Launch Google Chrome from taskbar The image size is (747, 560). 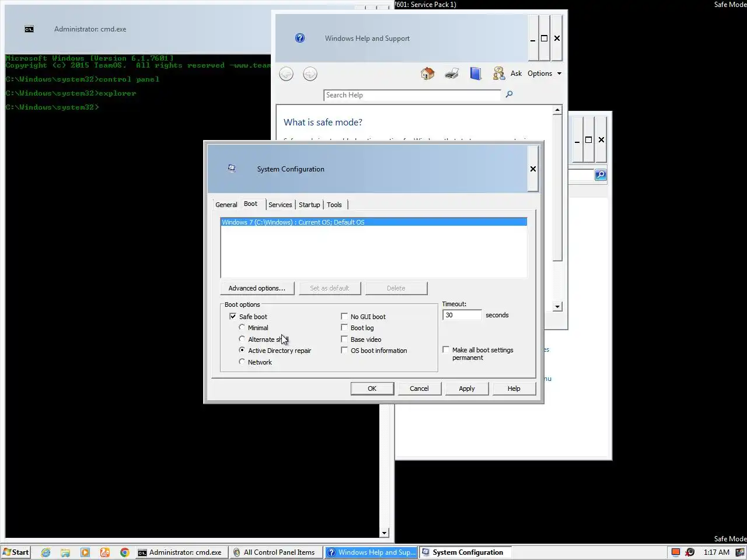coord(124,552)
